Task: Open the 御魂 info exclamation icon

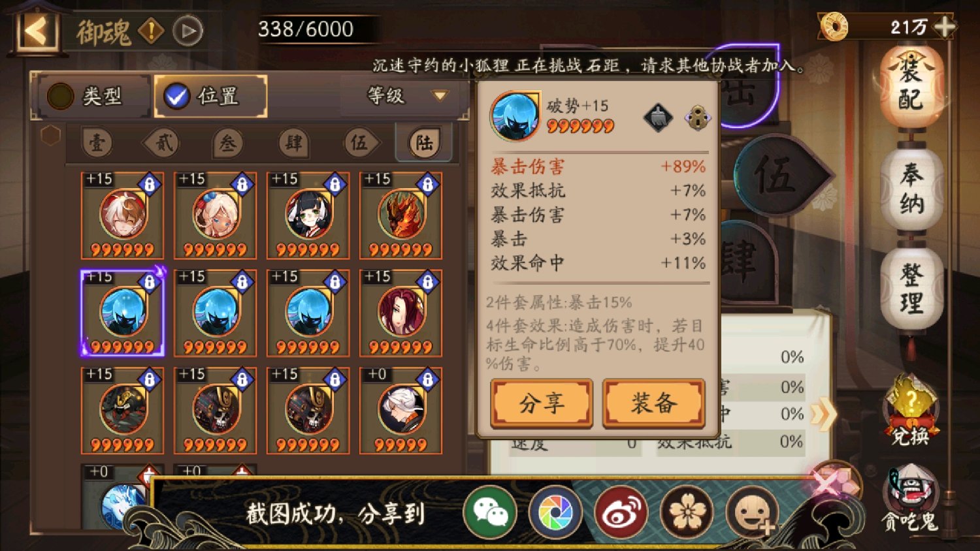Action: click(151, 31)
